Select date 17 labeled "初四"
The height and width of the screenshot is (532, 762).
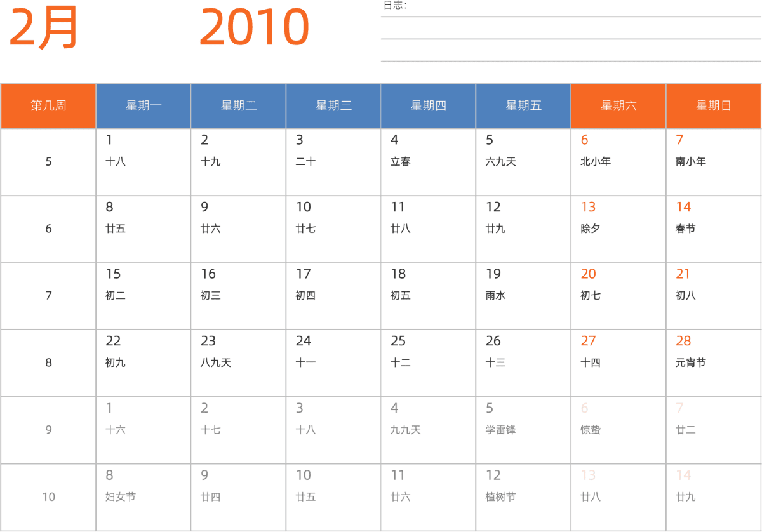click(333, 296)
